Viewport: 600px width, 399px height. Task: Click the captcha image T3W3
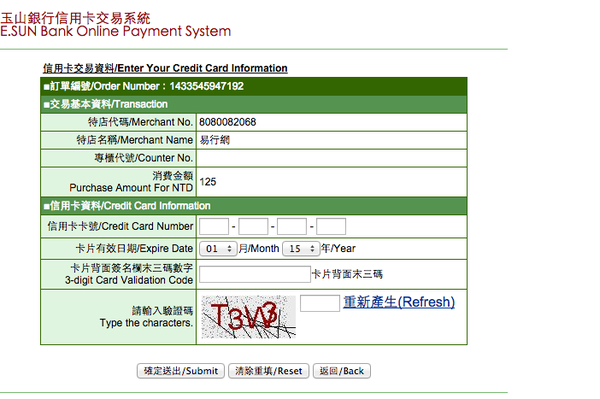(248, 317)
